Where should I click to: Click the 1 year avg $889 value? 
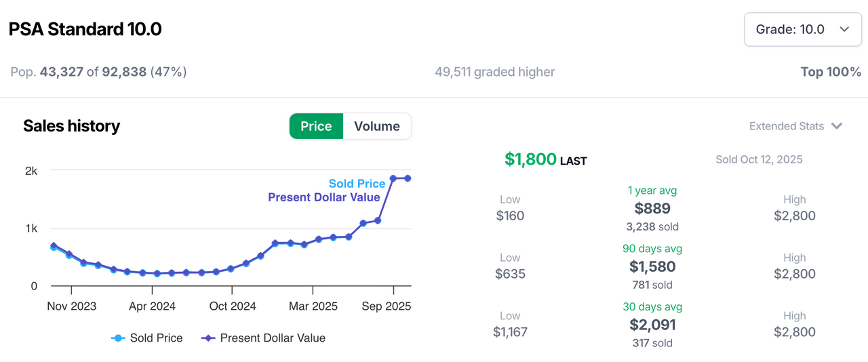pos(652,209)
